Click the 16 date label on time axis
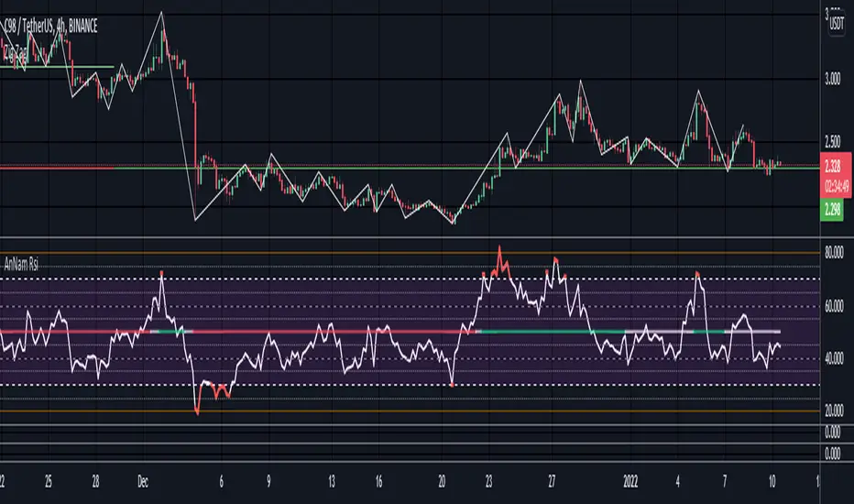The height and width of the screenshot is (504, 854). [x=378, y=482]
